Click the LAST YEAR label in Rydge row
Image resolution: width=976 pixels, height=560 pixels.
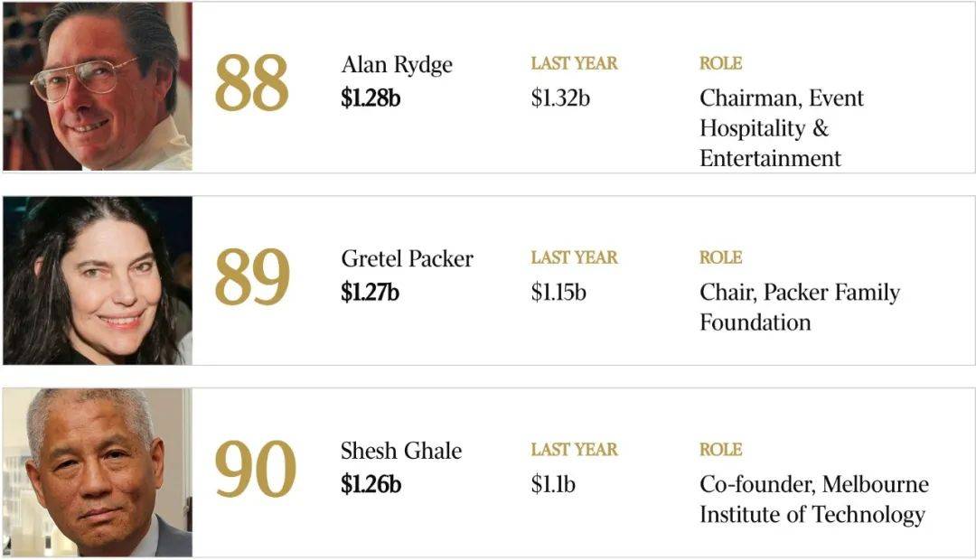(574, 63)
